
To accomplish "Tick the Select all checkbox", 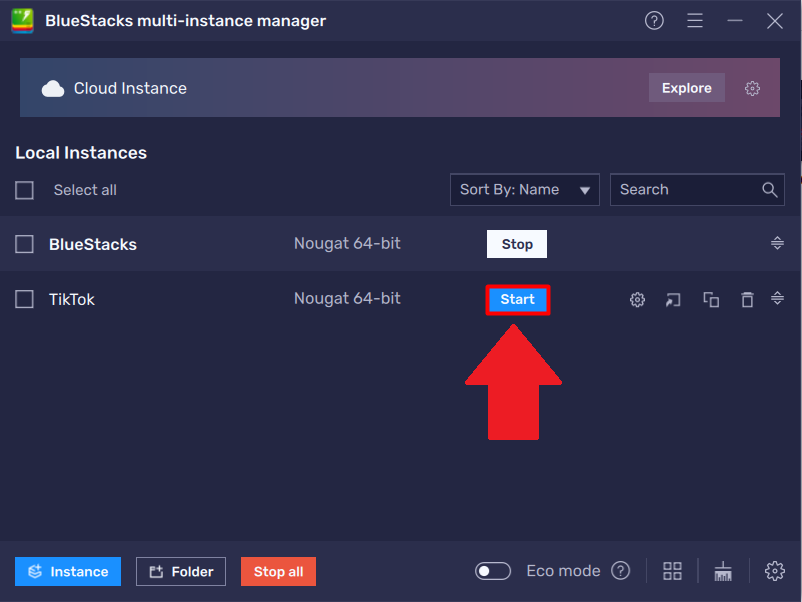I will [25, 190].
